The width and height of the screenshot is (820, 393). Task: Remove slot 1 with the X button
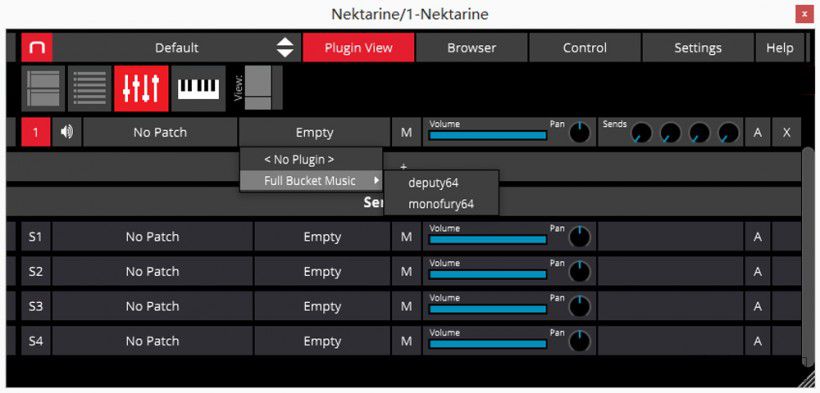click(x=787, y=132)
